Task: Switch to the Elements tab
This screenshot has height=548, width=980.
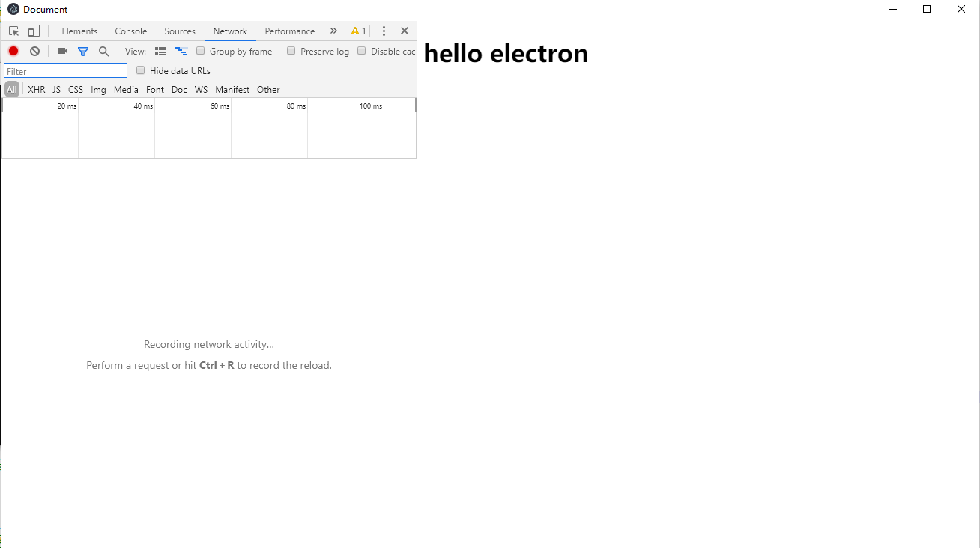Action: [79, 31]
